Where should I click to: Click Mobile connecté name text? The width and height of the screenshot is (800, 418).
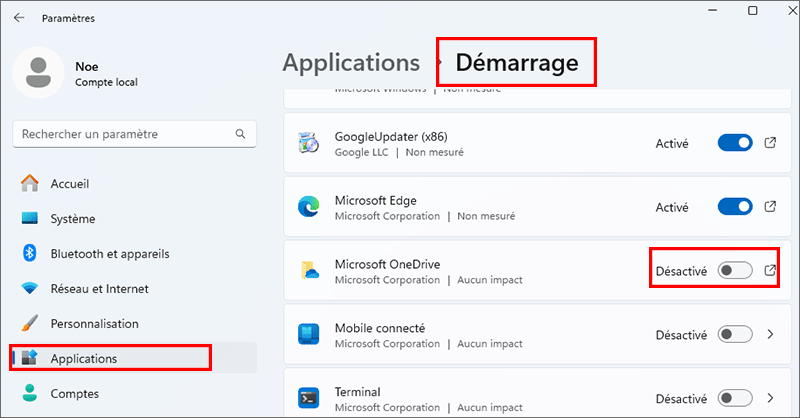(380, 328)
